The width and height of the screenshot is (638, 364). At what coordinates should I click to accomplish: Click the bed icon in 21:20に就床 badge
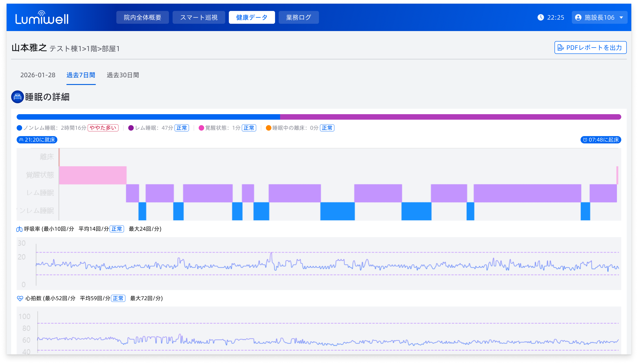click(21, 140)
